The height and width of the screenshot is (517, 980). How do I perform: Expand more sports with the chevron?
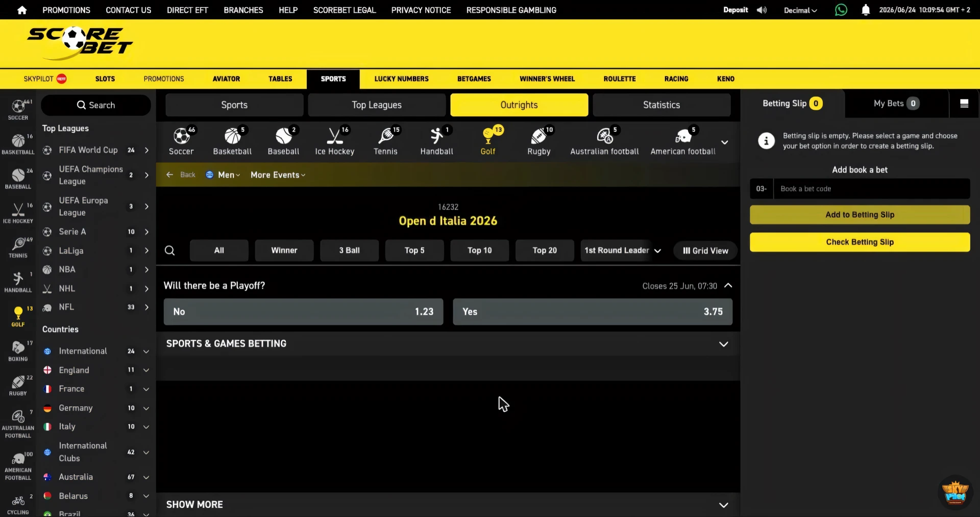point(724,142)
